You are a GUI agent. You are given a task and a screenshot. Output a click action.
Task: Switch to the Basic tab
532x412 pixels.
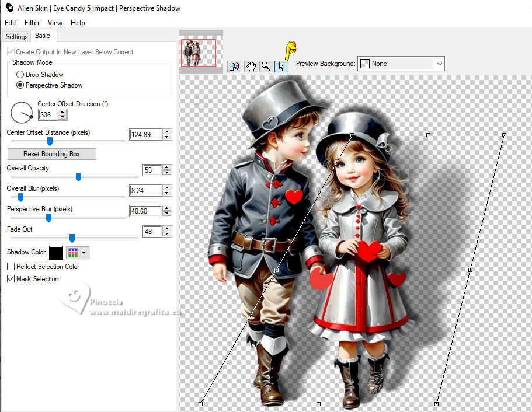click(x=43, y=36)
